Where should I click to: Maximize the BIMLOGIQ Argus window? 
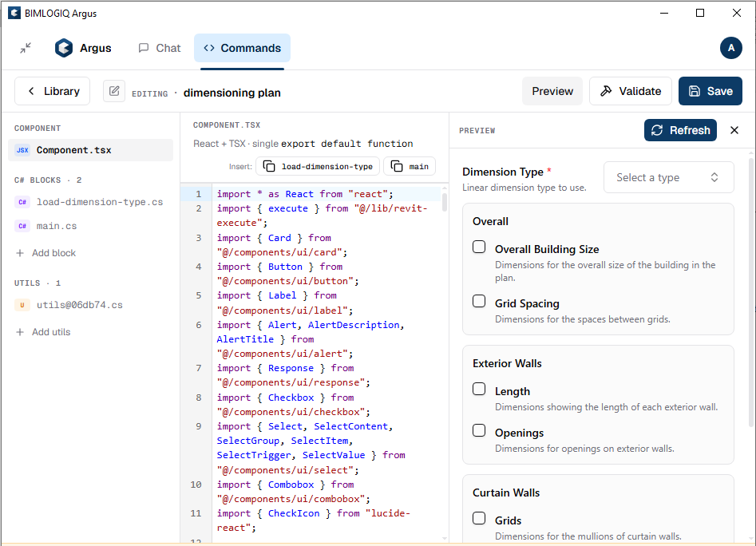pyautogui.click(x=700, y=13)
